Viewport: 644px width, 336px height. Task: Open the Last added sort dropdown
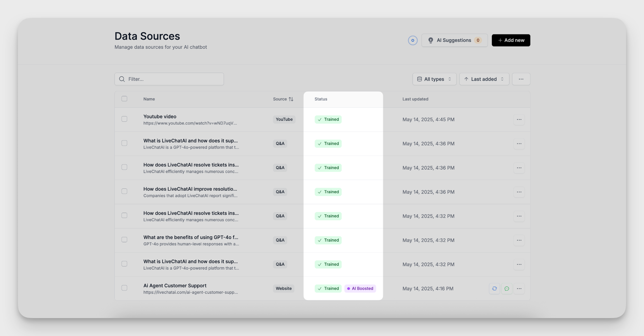coord(484,79)
